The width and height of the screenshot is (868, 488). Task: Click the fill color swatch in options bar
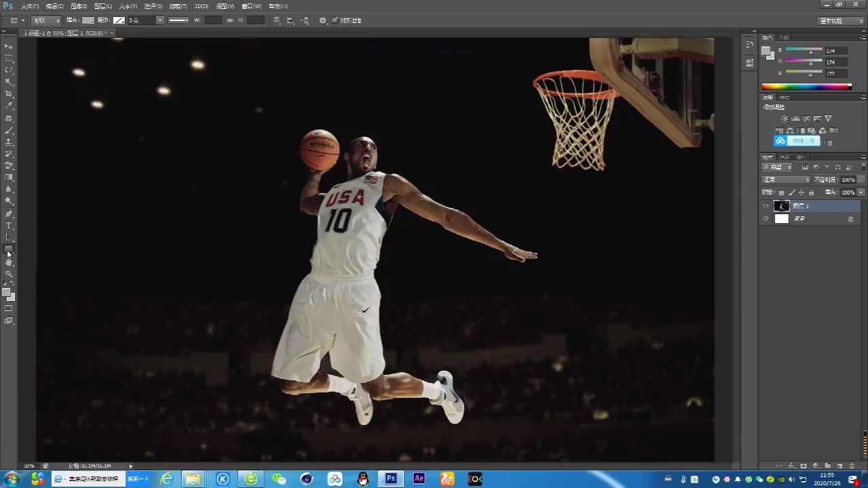(x=88, y=20)
